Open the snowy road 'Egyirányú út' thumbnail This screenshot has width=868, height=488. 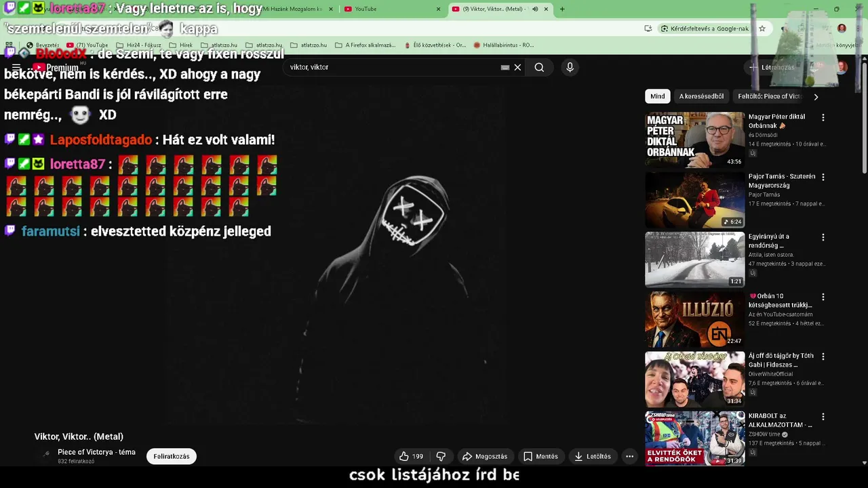(694, 260)
